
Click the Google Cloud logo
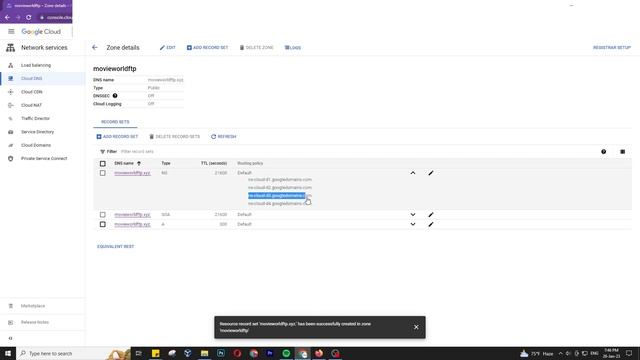click(x=41, y=31)
